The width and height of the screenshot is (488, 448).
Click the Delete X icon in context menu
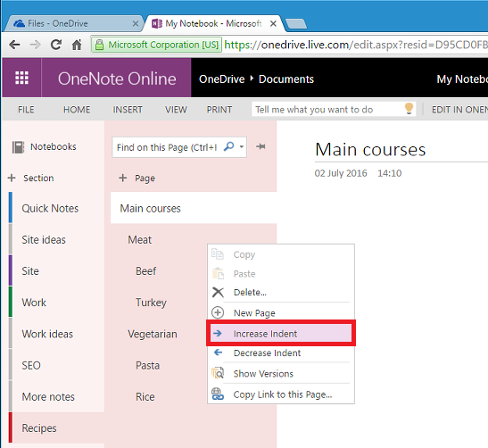pyautogui.click(x=218, y=292)
